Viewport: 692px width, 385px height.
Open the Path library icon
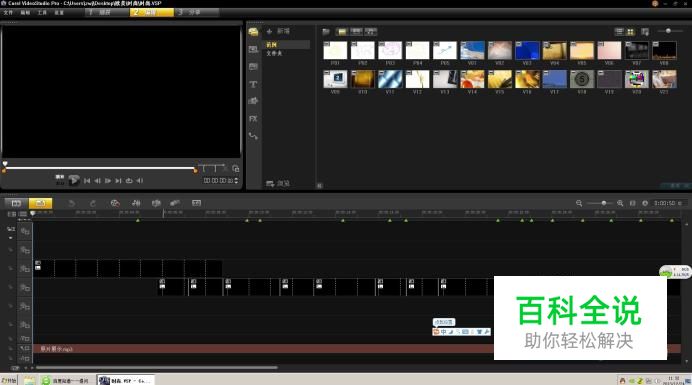[x=253, y=136]
